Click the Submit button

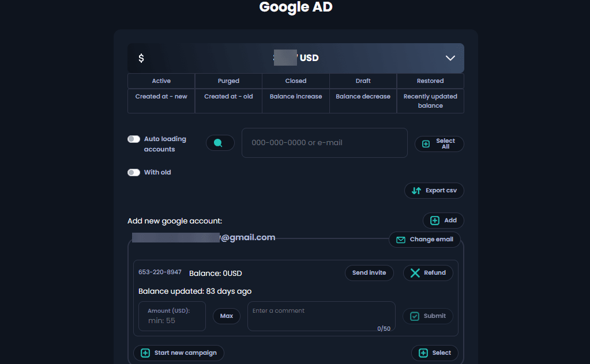coord(428,316)
